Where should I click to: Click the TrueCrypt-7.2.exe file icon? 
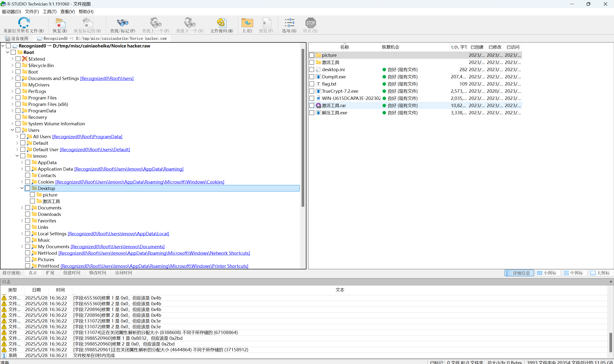(318, 91)
